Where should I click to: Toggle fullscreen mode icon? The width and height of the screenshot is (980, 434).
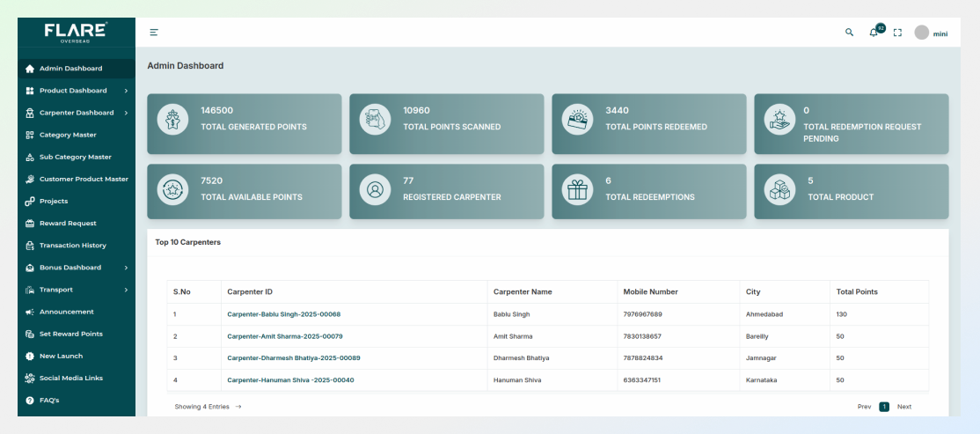(897, 33)
